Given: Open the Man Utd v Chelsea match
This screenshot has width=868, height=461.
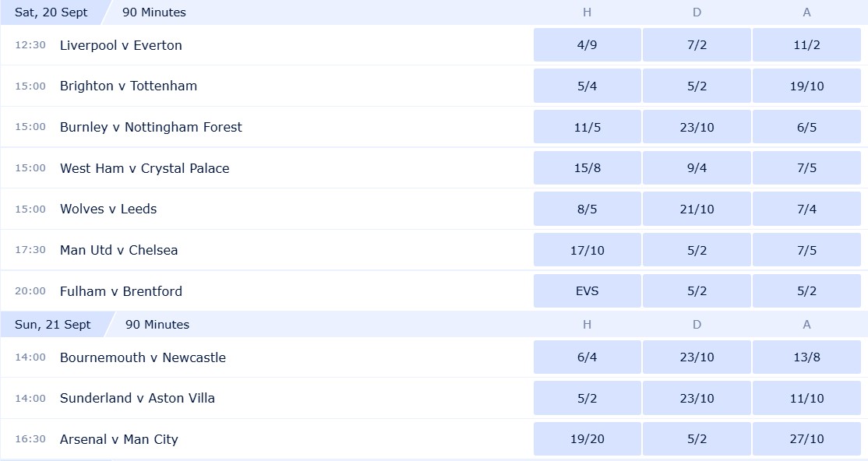Looking at the screenshot, I should point(118,250).
